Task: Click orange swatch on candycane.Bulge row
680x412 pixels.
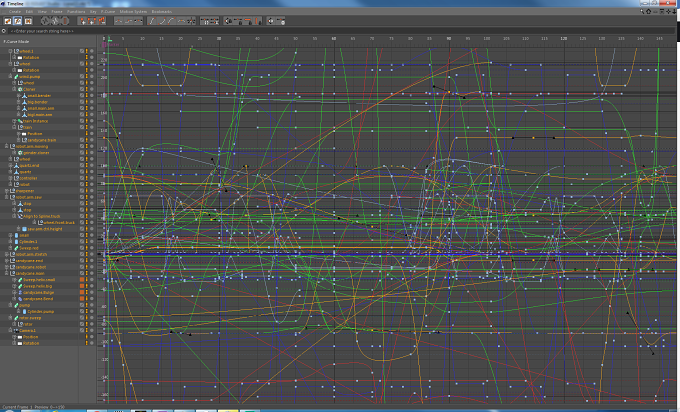Action: point(82,292)
